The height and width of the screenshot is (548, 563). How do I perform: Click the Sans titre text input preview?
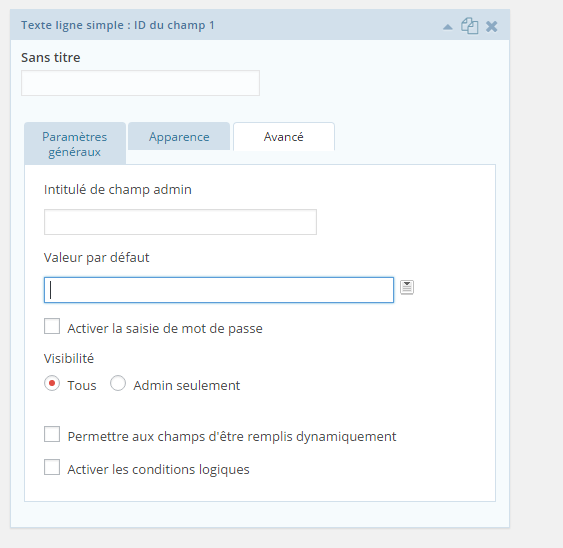140,83
